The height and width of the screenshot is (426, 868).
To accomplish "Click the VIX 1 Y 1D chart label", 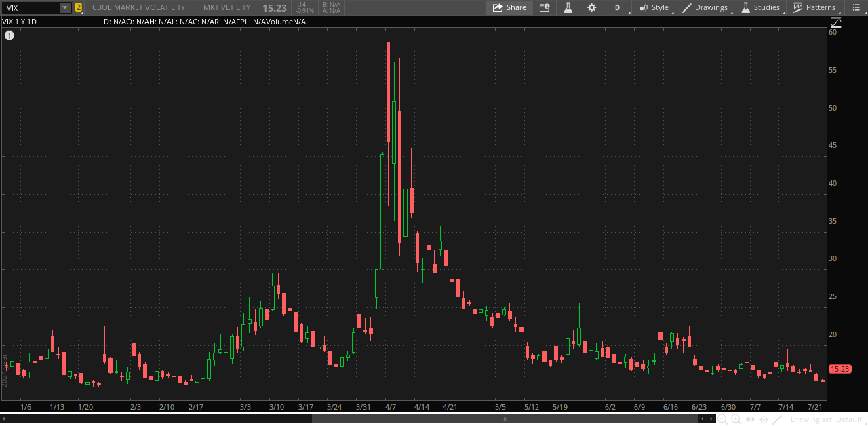I will click(x=20, y=22).
